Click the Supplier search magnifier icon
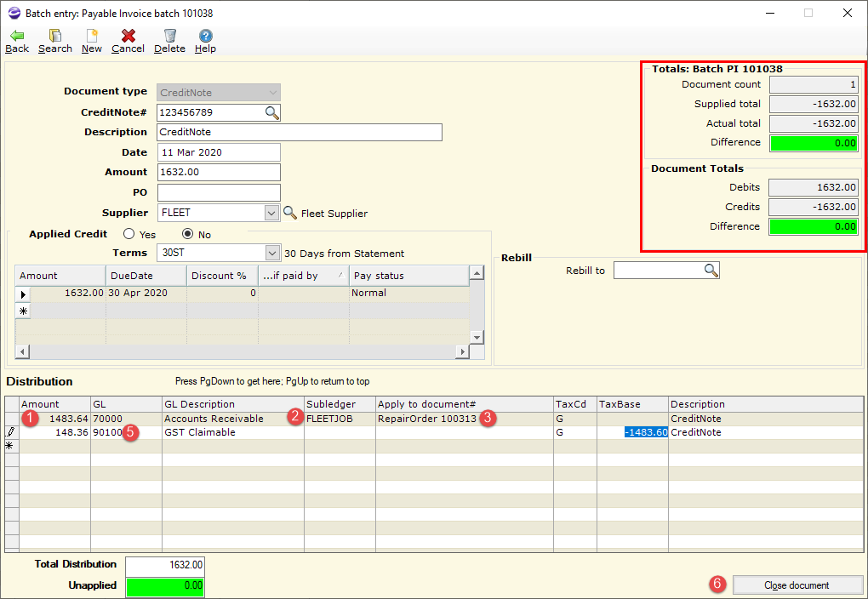868x599 pixels. click(290, 213)
